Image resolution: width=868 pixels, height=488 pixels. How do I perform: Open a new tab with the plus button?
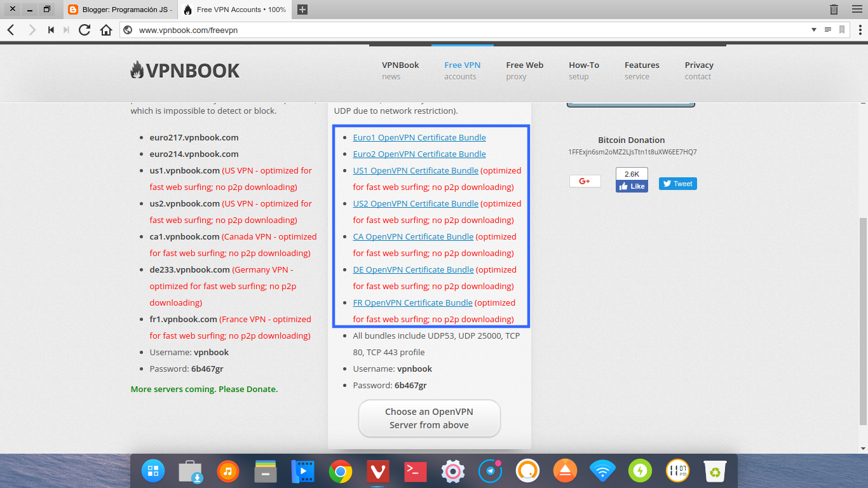302,10
